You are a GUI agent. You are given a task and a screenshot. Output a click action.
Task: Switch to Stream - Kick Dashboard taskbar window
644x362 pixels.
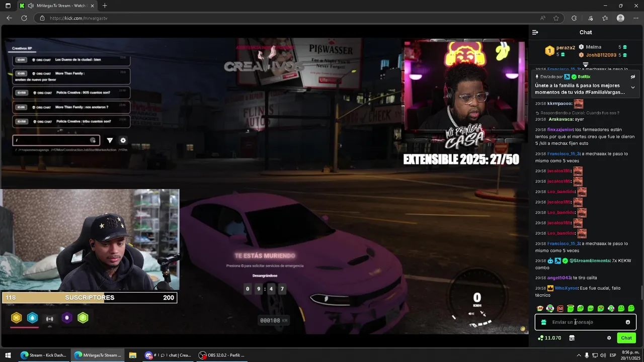click(x=43, y=355)
